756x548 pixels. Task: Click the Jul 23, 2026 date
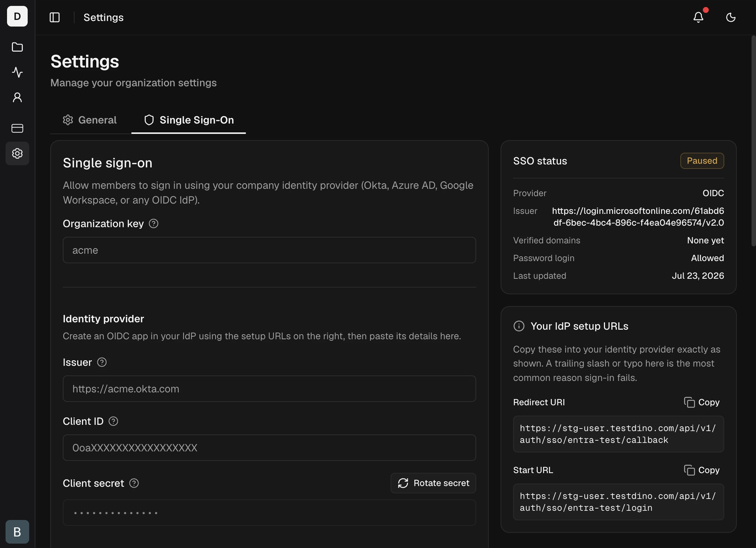(x=698, y=275)
